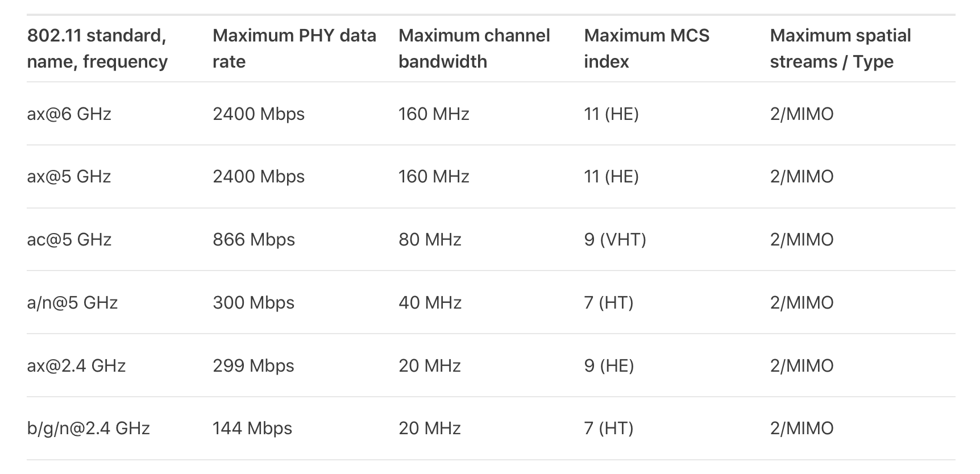Click the "ax@2.4 GHz" row label

pos(76,365)
